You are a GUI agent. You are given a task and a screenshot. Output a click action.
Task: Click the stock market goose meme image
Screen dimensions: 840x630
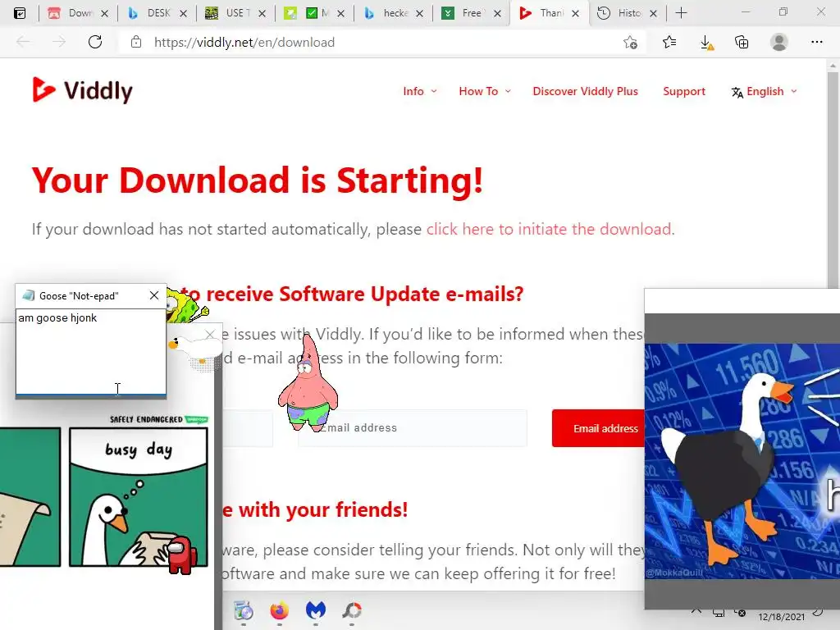click(x=742, y=461)
